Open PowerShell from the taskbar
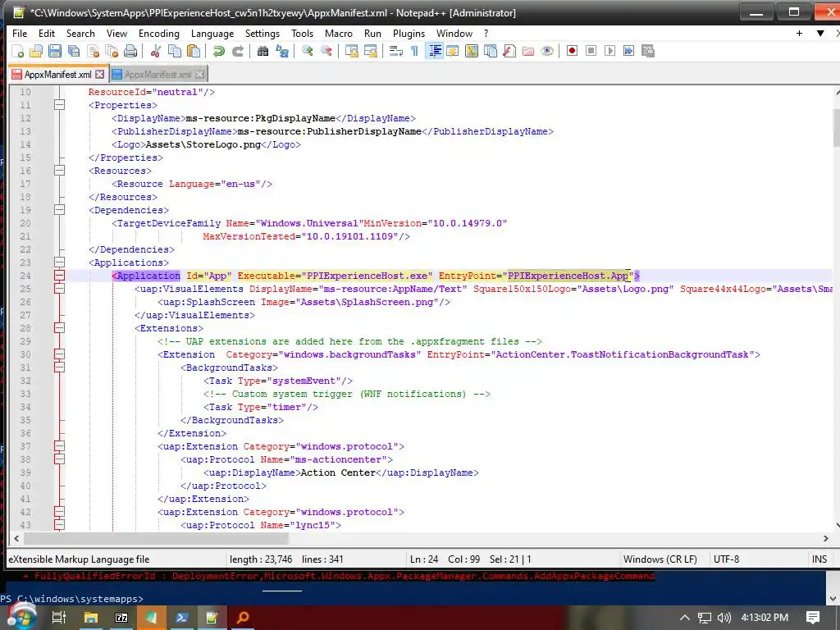Screen dimensions: 840x630 coord(181,618)
